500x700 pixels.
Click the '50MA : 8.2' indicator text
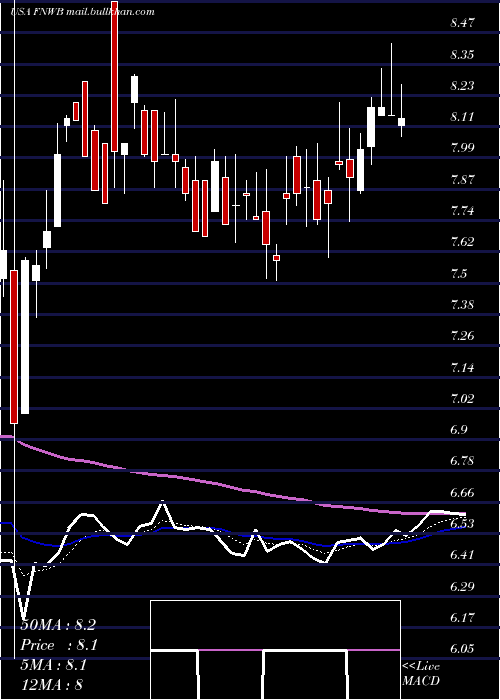click(58, 625)
